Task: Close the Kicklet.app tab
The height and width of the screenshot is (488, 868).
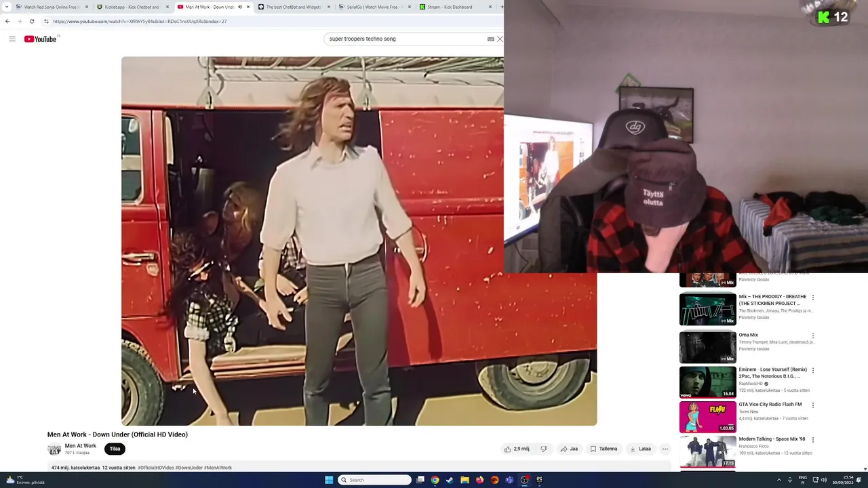Action: point(167,7)
